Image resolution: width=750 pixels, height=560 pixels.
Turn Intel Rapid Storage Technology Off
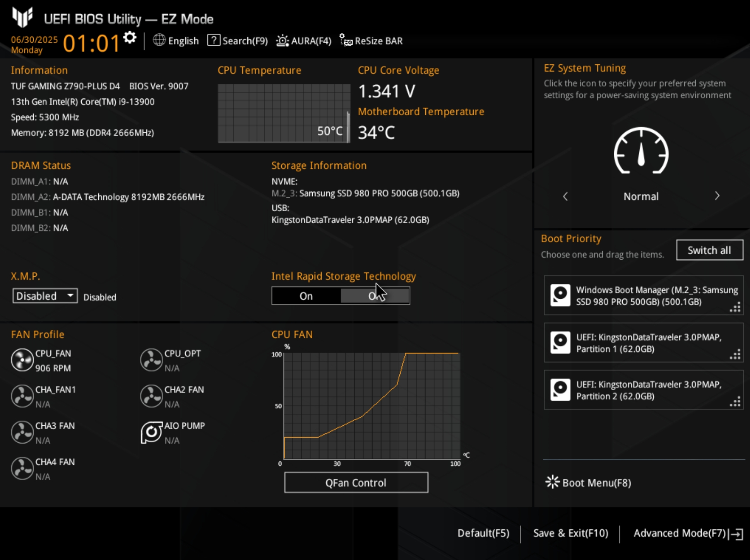pos(375,296)
